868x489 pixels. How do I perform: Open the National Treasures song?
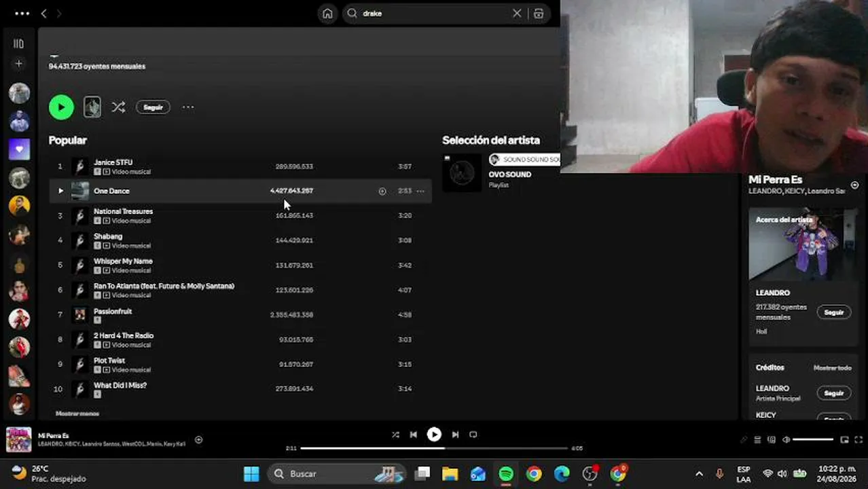click(123, 211)
